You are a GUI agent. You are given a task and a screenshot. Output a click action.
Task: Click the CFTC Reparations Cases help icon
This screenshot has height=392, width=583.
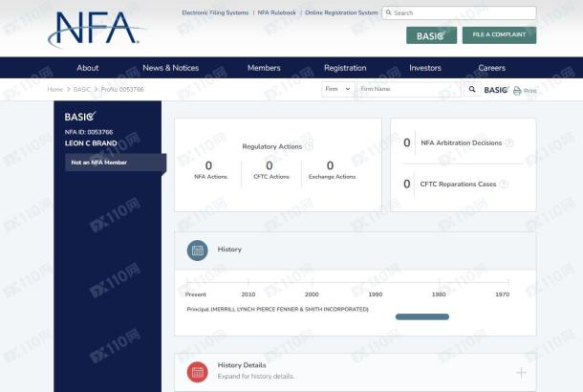click(504, 184)
